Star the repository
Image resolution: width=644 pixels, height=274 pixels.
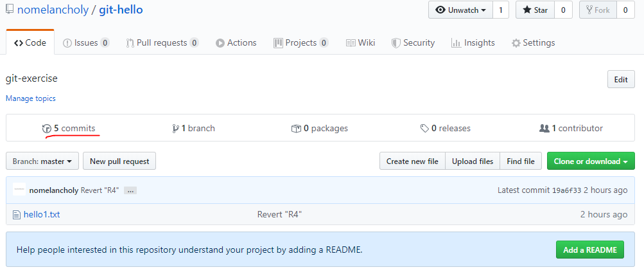click(535, 10)
